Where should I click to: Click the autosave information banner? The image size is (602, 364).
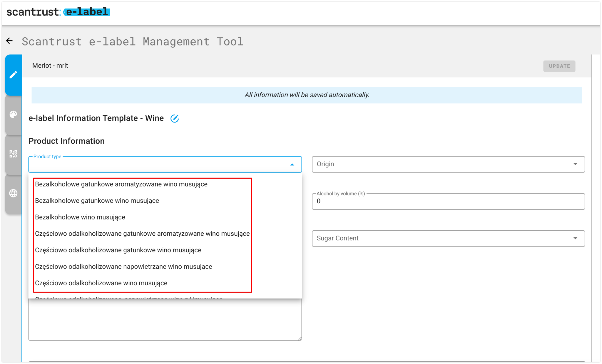point(307,95)
